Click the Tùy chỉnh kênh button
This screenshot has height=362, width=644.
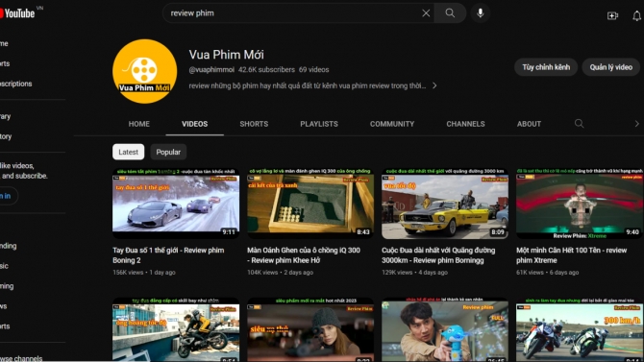click(546, 67)
